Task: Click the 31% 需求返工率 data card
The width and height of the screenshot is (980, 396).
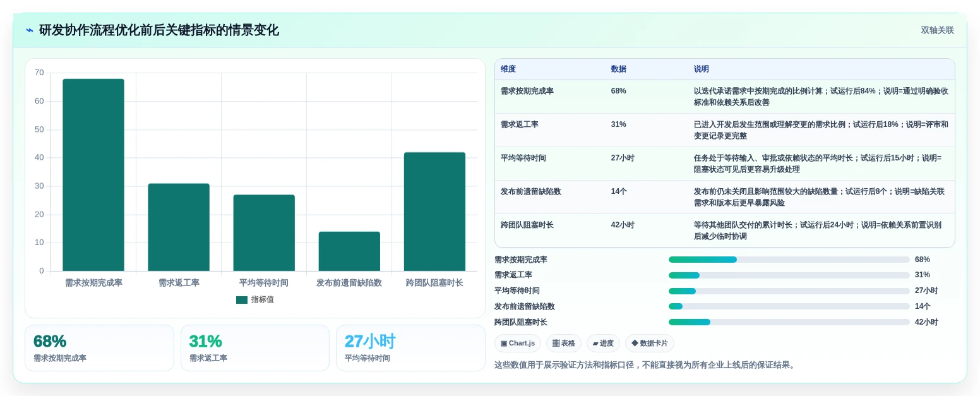Action: click(255, 348)
